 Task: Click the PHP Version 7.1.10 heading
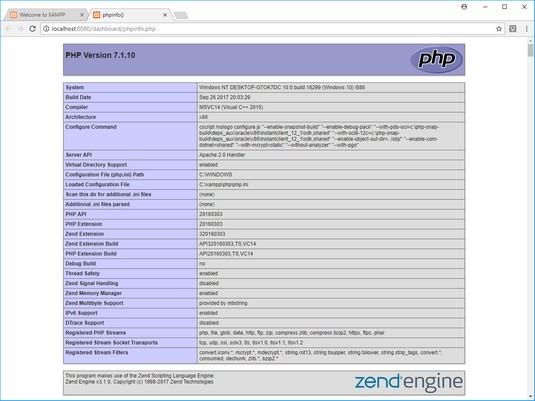point(100,55)
